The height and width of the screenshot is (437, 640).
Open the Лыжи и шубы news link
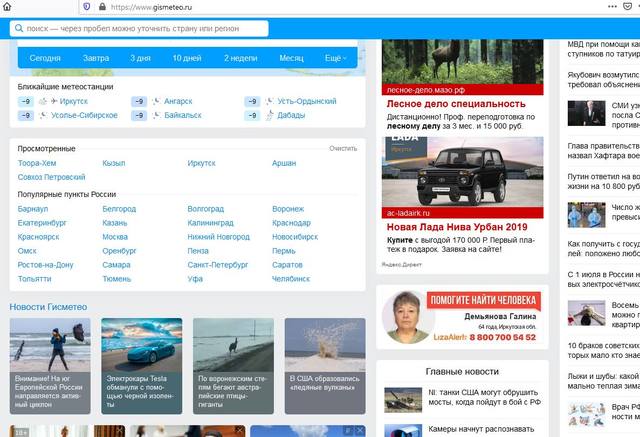[x=603, y=381]
